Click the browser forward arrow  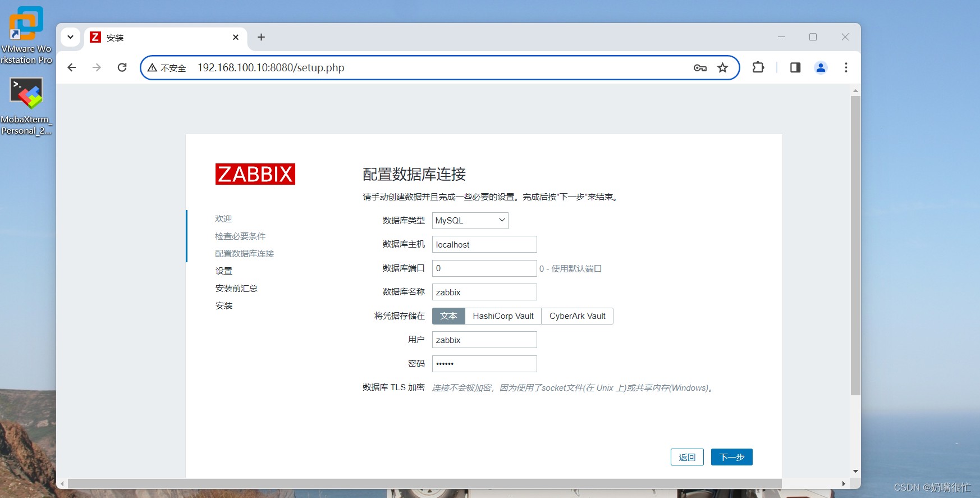click(97, 67)
